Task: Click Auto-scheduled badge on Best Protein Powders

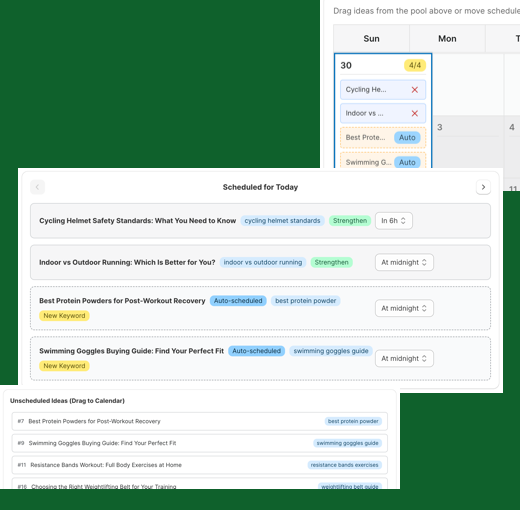Action: tap(238, 301)
